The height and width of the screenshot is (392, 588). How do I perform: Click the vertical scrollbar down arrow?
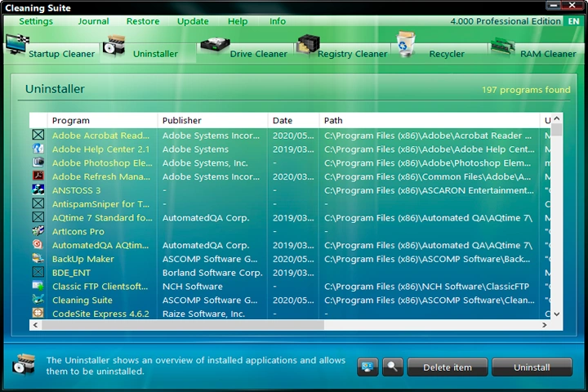click(557, 314)
